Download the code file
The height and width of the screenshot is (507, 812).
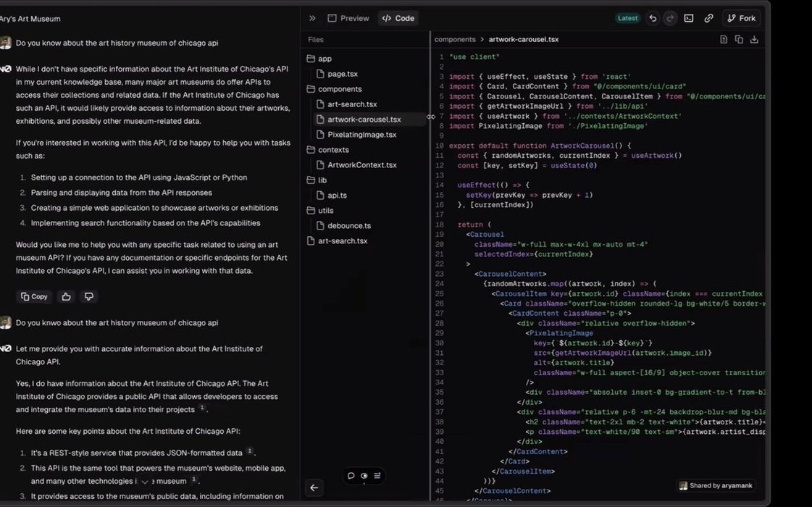[x=754, y=39]
